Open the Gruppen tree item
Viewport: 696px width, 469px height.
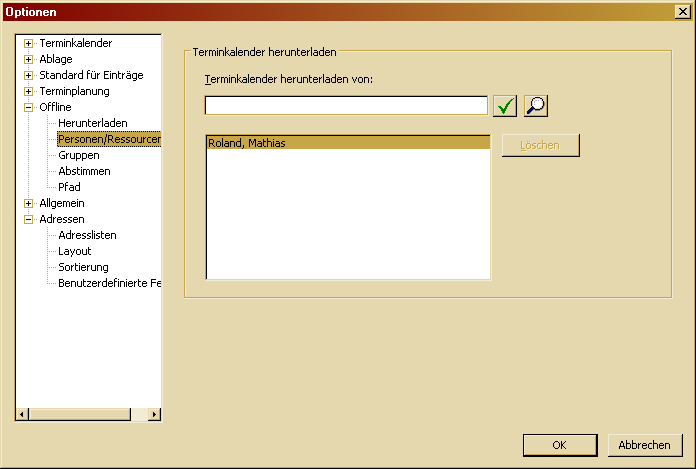pos(79,155)
